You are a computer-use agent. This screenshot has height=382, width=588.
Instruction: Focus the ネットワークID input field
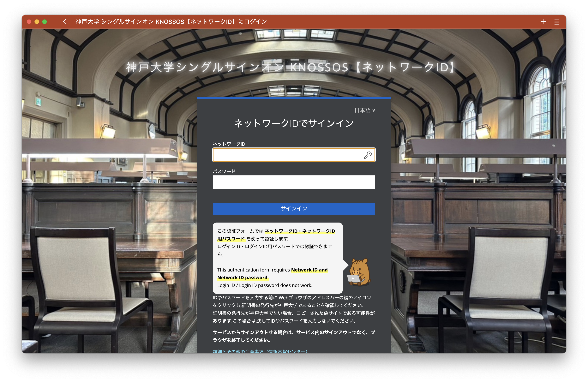click(294, 155)
